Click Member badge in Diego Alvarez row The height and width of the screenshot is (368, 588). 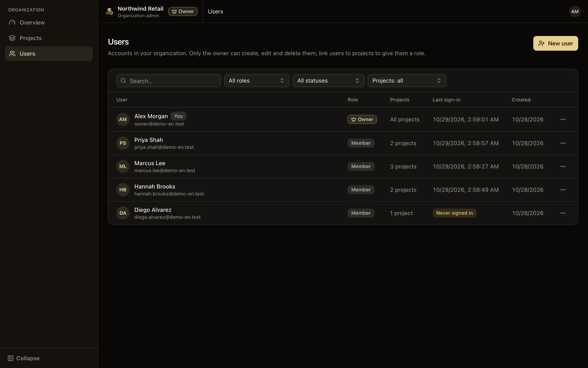(361, 213)
